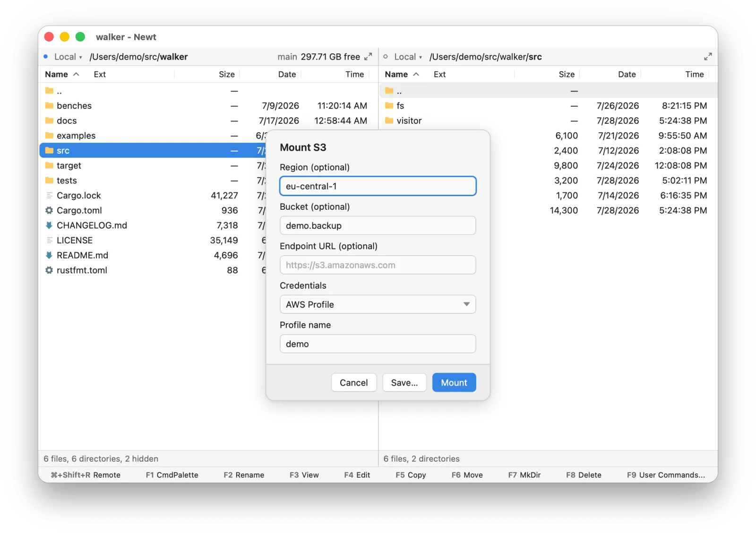
Task: Click the benches folder icon
Action: click(x=49, y=105)
